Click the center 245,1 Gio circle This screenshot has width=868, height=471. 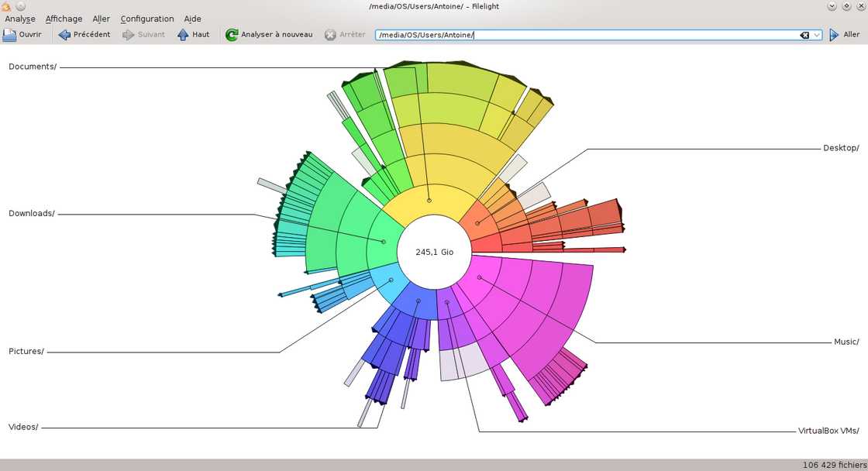[x=434, y=253]
